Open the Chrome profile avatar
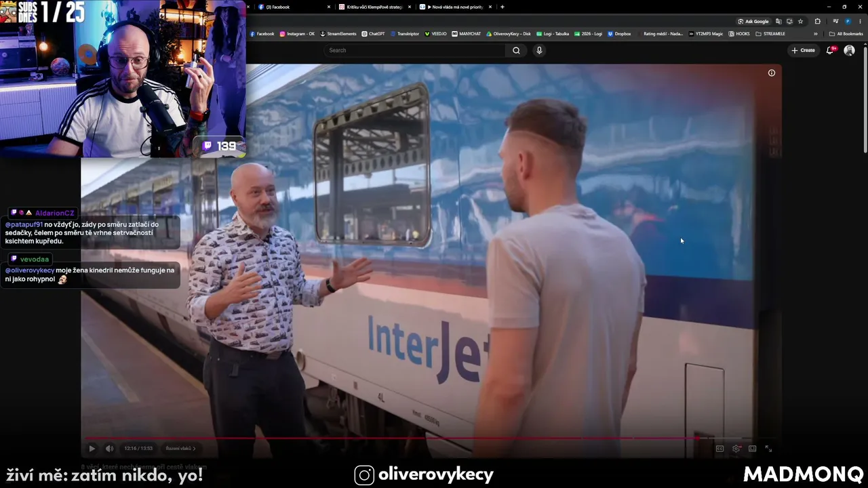Viewport: 868px width, 488px height. click(x=848, y=21)
